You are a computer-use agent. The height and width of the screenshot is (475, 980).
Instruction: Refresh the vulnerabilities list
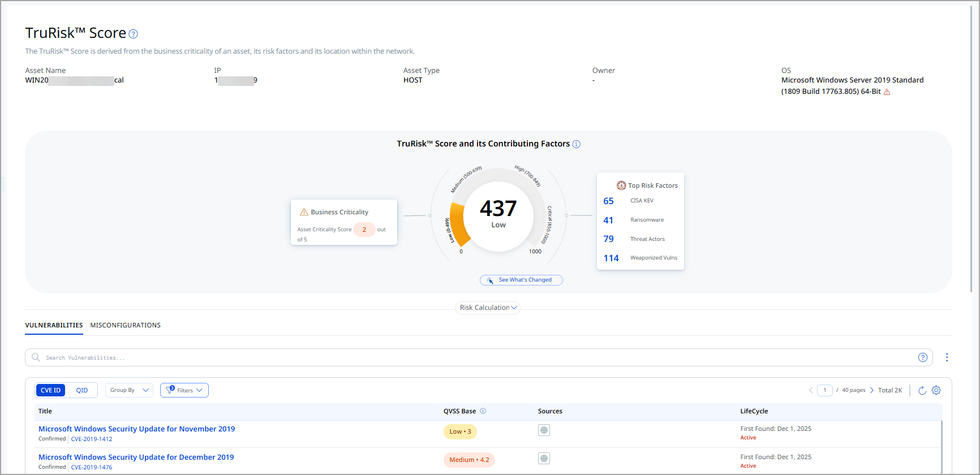pyautogui.click(x=922, y=390)
